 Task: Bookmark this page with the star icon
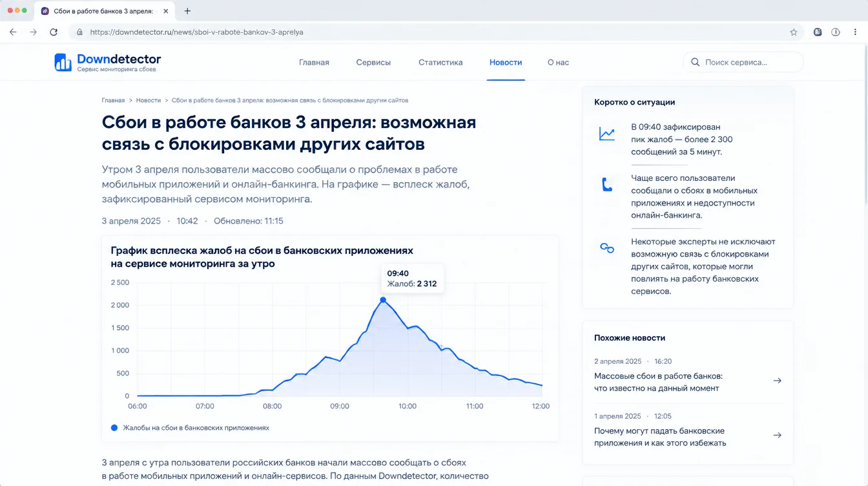(794, 32)
